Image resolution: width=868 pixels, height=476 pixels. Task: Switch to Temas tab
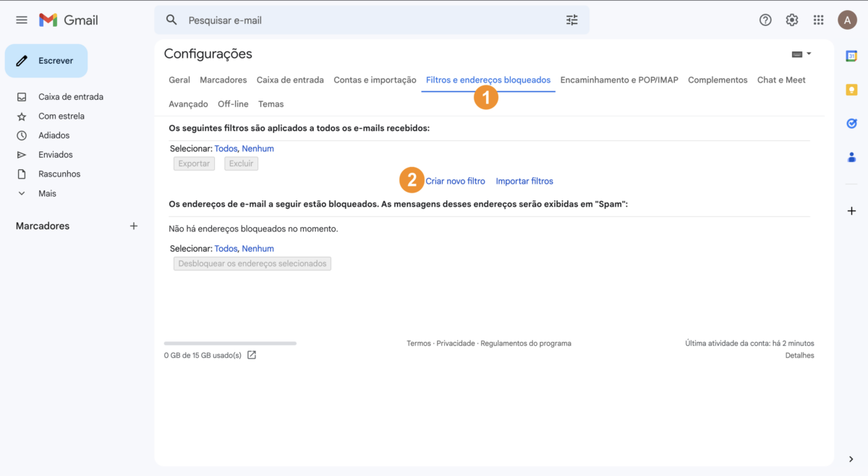(271, 104)
